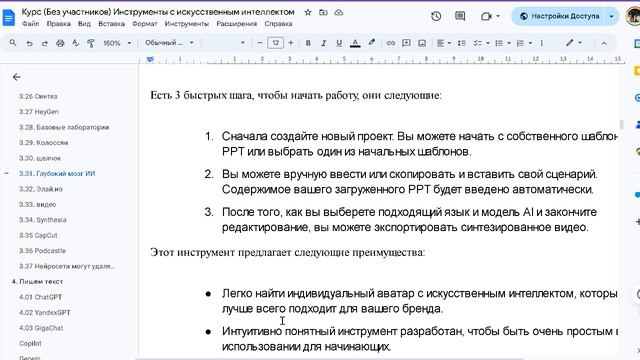Open the paragraph style dropdown
Screen dimensions: 640x360
click(169, 43)
